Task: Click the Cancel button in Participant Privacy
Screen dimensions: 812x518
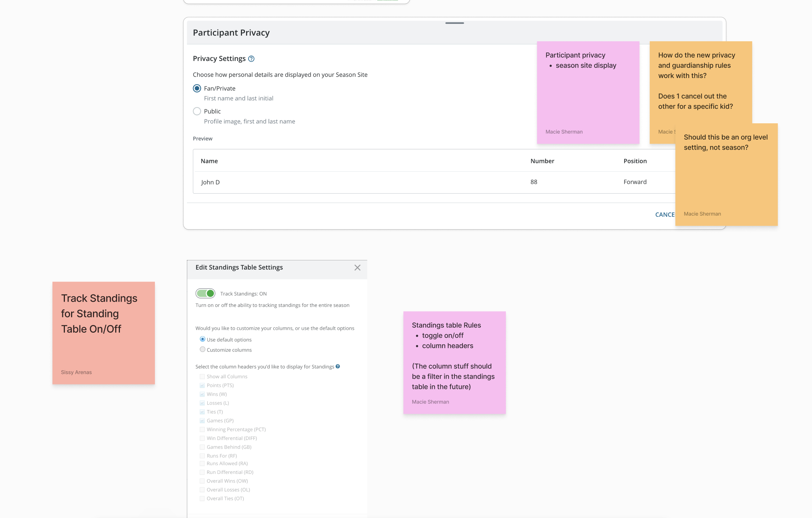Action: coord(664,214)
